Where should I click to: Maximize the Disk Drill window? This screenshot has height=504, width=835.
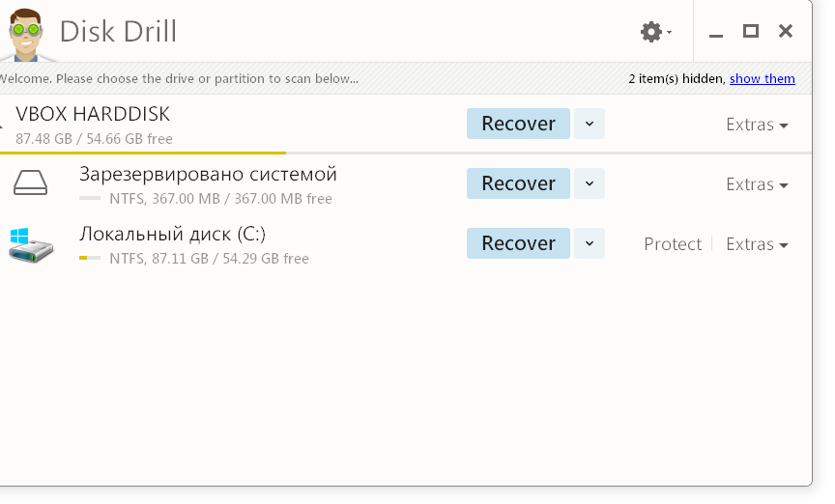pos(750,32)
